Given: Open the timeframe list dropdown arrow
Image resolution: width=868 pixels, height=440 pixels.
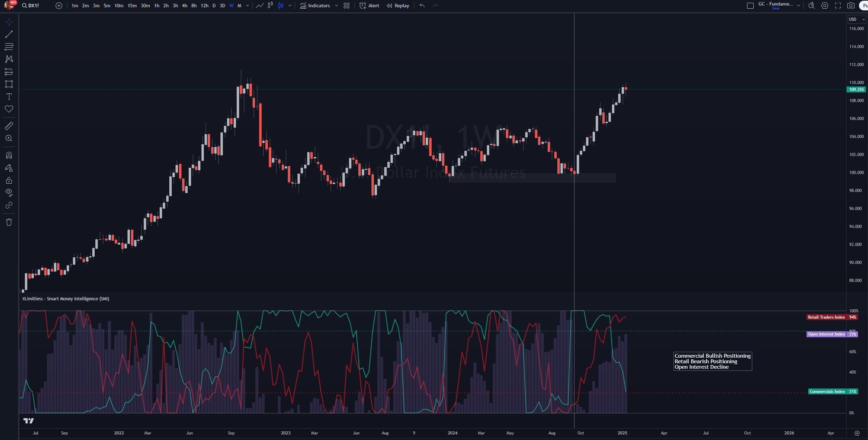Looking at the screenshot, I should (x=247, y=6).
